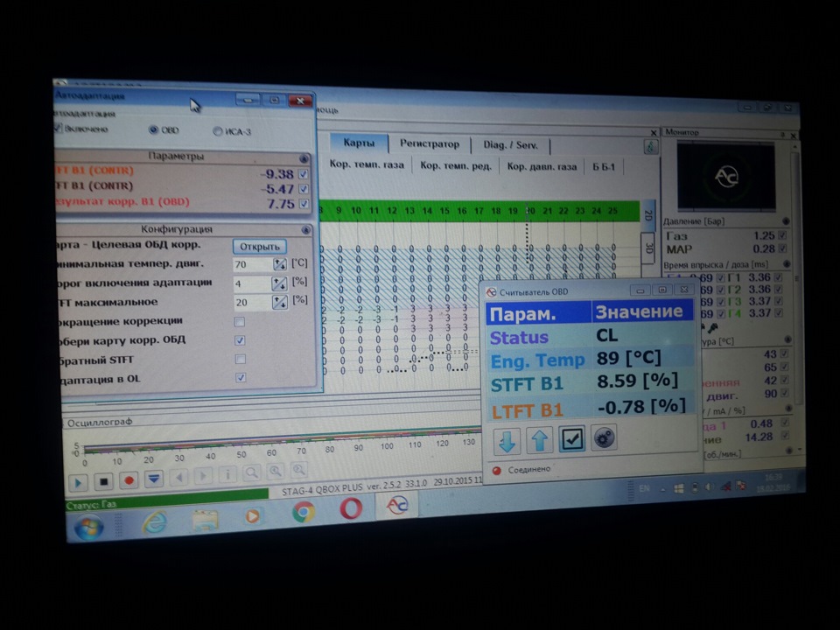Click the red Connected status indicator
Screen dimensions: 840x630
click(x=497, y=471)
